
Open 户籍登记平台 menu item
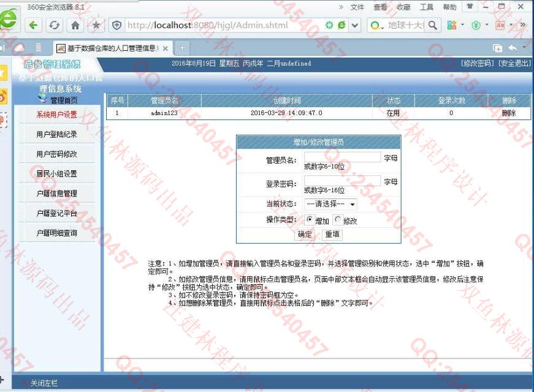57,213
